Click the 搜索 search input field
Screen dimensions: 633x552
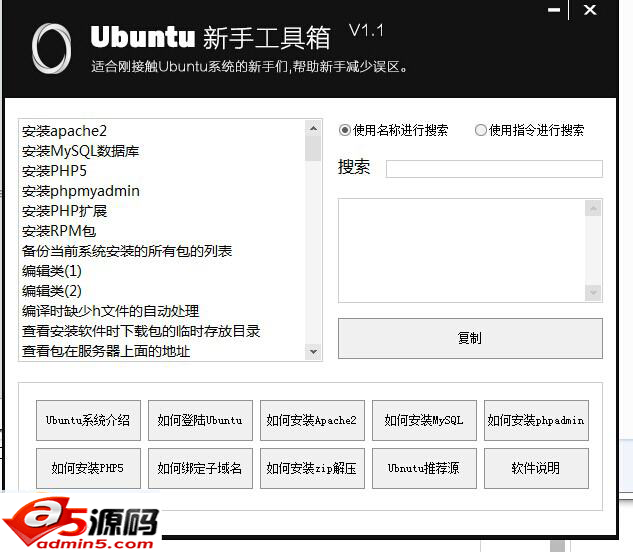click(494, 169)
